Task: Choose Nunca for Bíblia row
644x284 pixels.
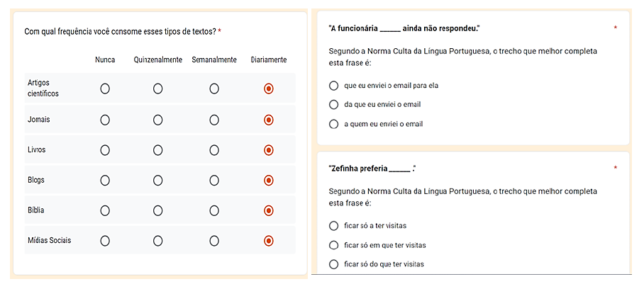Action: [105, 210]
